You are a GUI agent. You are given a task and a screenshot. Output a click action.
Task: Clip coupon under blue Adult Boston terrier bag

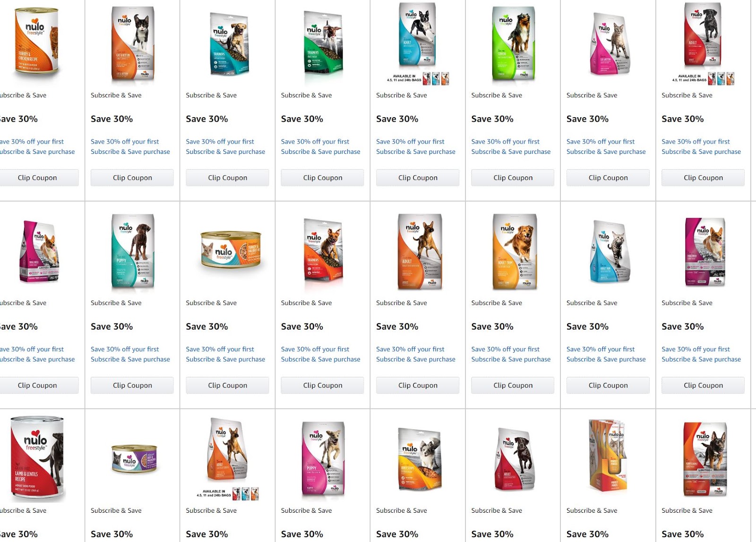[418, 178]
